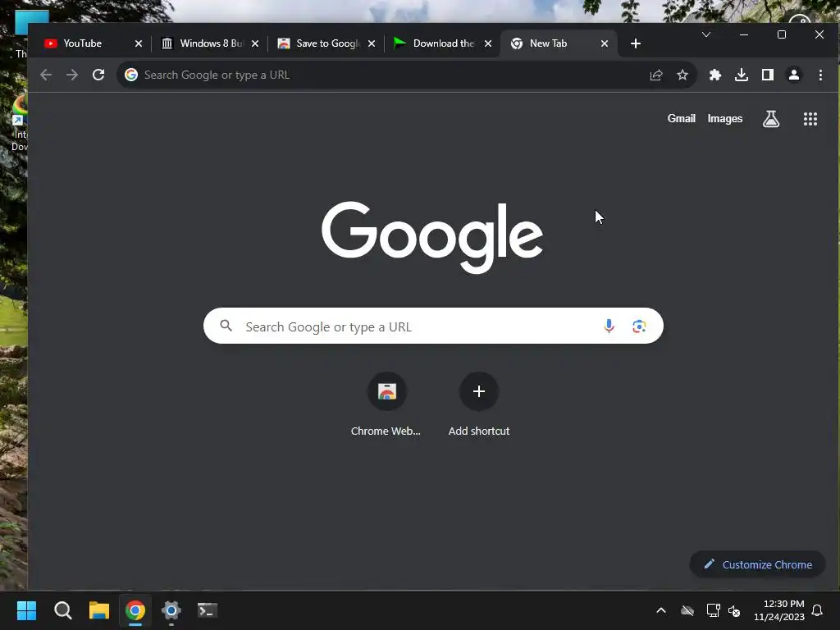Close the Windows 8 Bu tab
This screenshot has height=630, width=840.
coord(255,43)
